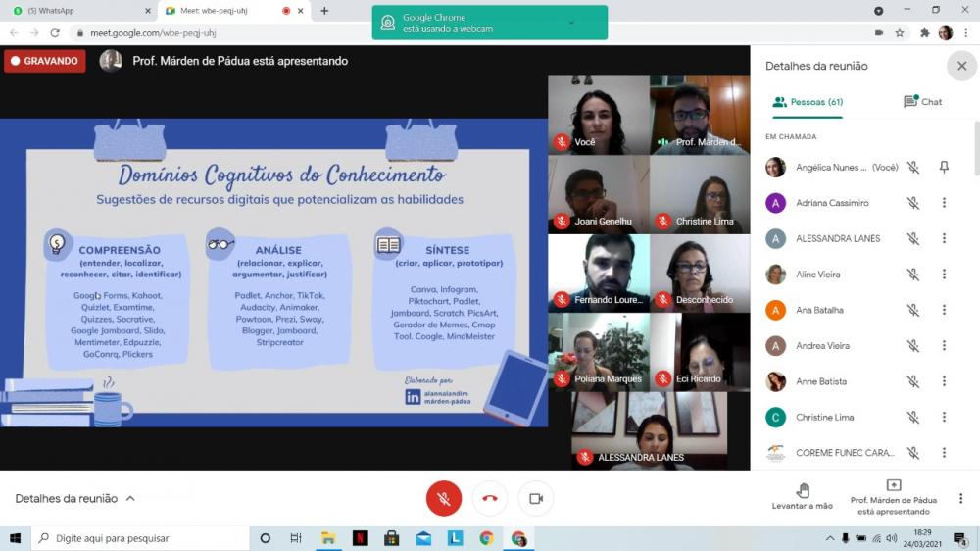The image size is (980, 551).
Task: Select Poliana Marques video tile
Action: [599, 352]
